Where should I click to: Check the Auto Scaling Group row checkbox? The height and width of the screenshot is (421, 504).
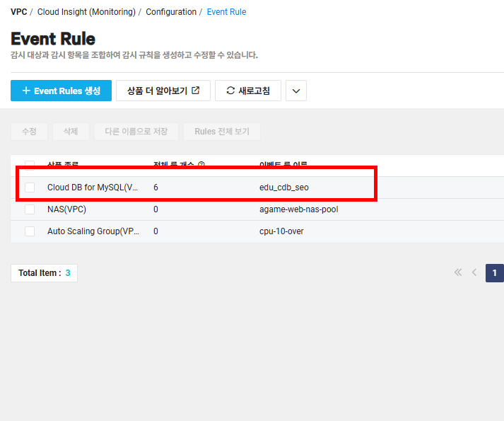click(30, 231)
